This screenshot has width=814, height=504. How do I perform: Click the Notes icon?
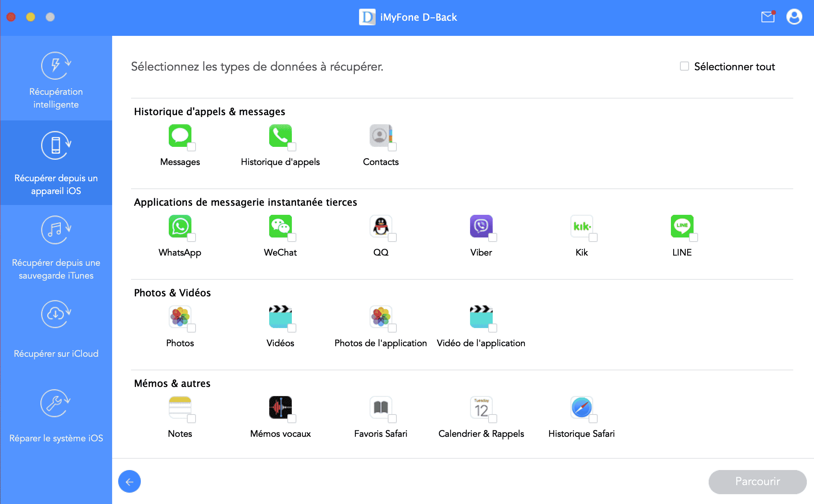click(x=180, y=407)
